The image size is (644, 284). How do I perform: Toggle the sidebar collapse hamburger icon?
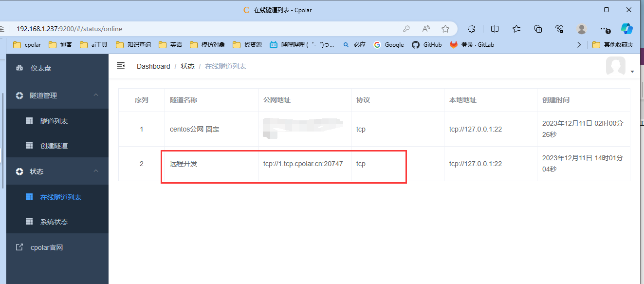pyautogui.click(x=121, y=66)
